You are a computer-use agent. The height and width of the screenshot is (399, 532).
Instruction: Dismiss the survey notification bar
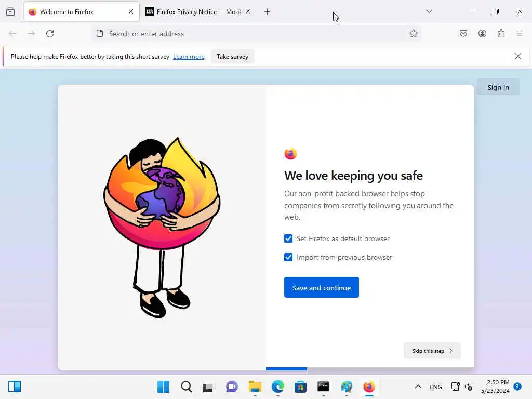[x=518, y=56]
